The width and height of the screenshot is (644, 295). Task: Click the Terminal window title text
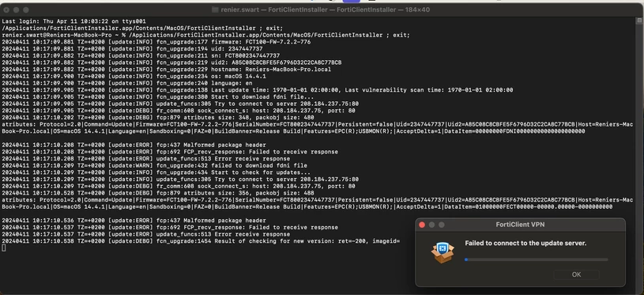pos(326,9)
